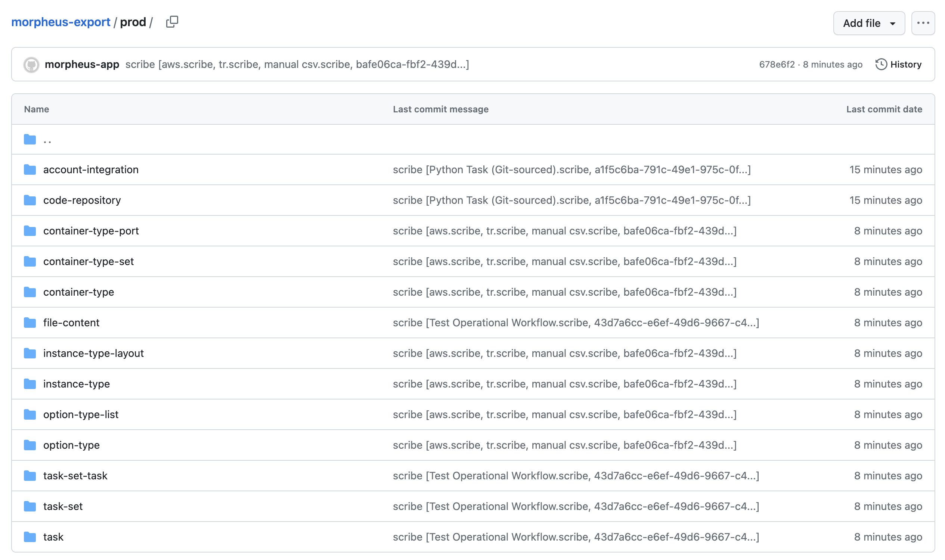945x560 pixels.
Task: Click the folder icon beside task-set-task
Action: (x=29, y=476)
